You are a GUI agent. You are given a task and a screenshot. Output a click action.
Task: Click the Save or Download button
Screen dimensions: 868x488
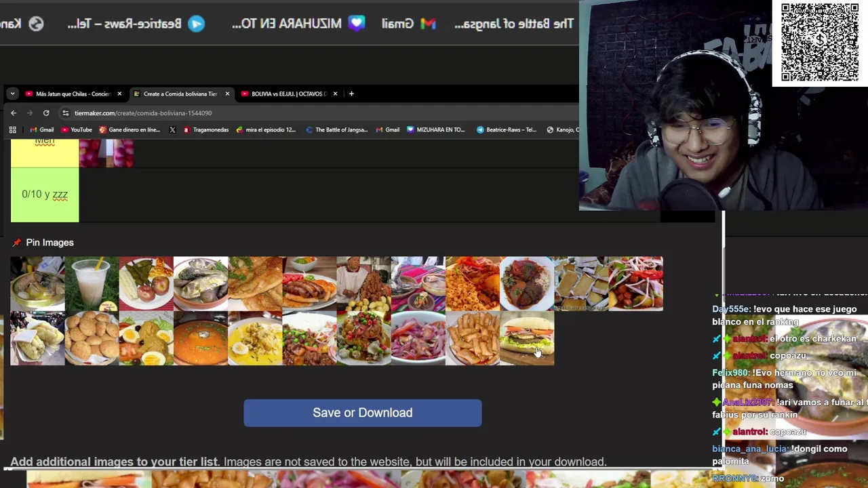[x=363, y=413]
